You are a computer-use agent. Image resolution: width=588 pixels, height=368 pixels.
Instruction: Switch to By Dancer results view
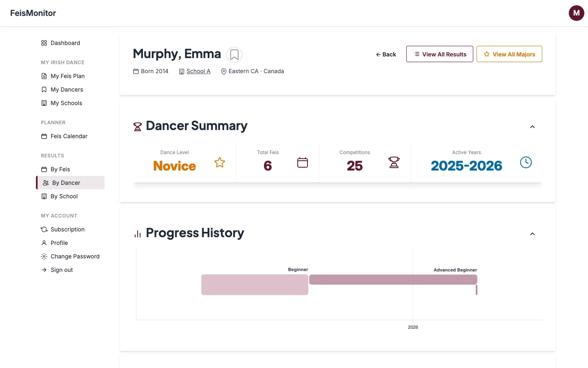pos(66,183)
